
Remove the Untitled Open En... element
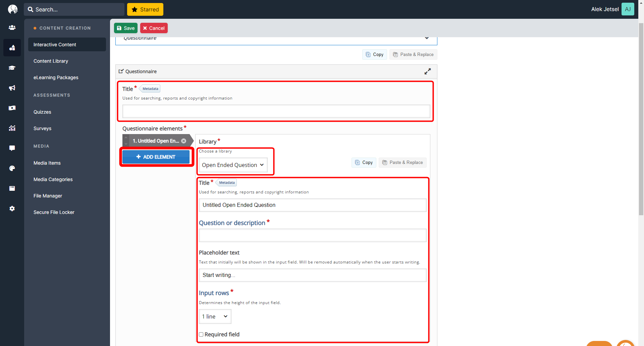[x=184, y=141]
